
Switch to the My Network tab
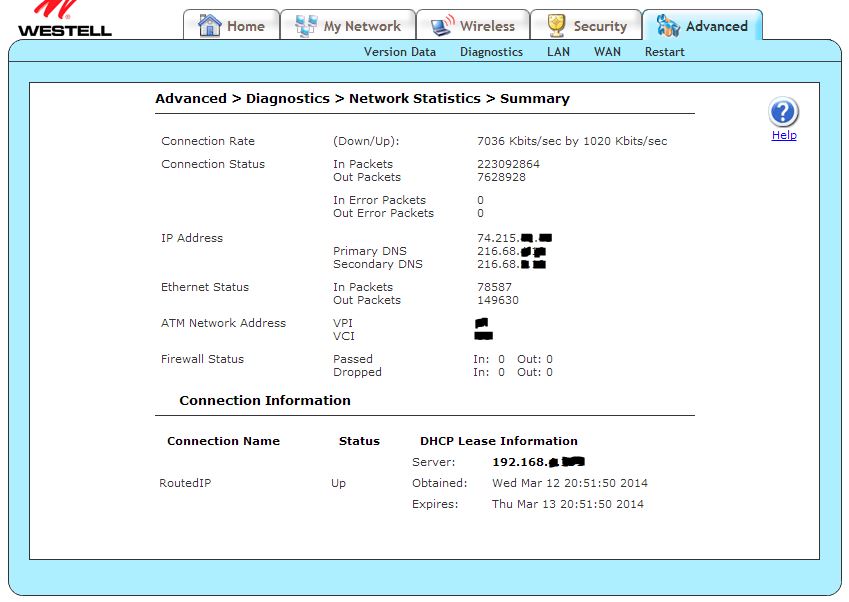pyautogui.click(x=348, y=25)
